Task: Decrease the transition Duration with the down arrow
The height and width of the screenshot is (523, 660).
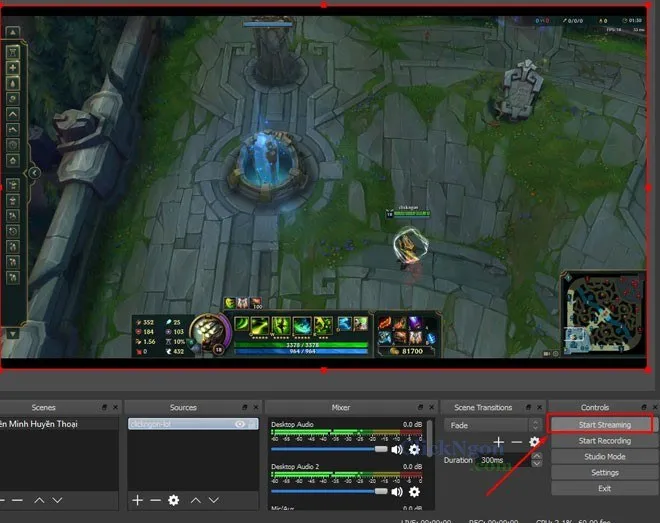Action: (x=536, y=464)
